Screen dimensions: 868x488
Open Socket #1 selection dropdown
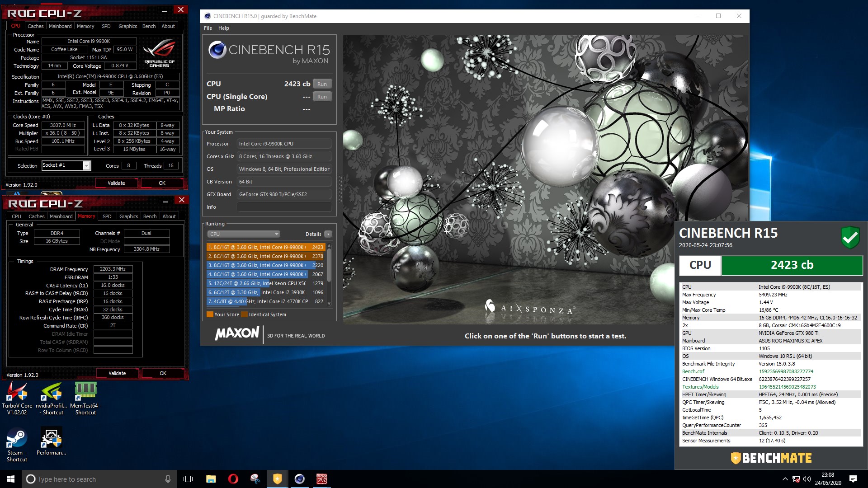(86, 166)
